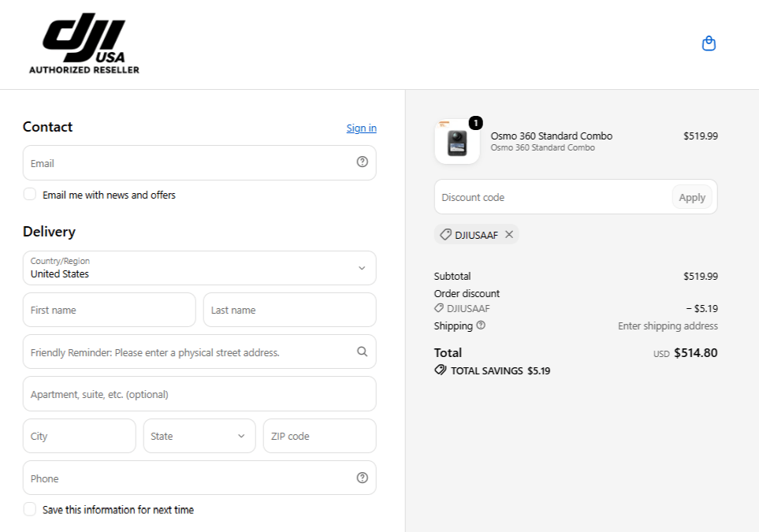759x532 pixels.
Task: Click the Shipping info question mark icon
Action: pyautogui.click(x=481, y=326)
